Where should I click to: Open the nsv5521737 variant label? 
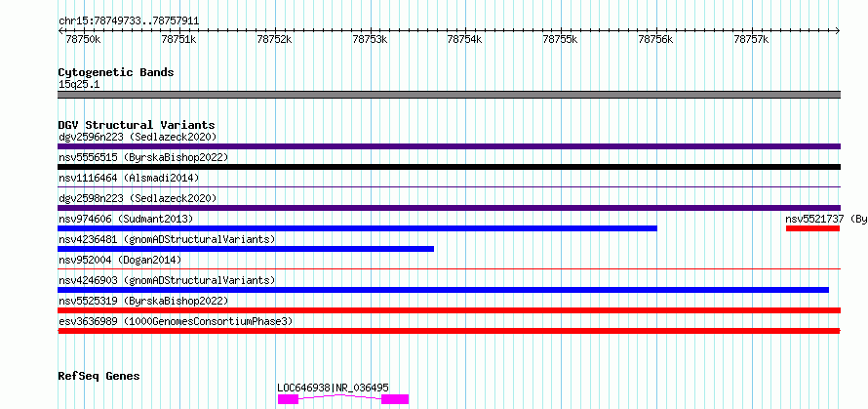click(826, 219)
